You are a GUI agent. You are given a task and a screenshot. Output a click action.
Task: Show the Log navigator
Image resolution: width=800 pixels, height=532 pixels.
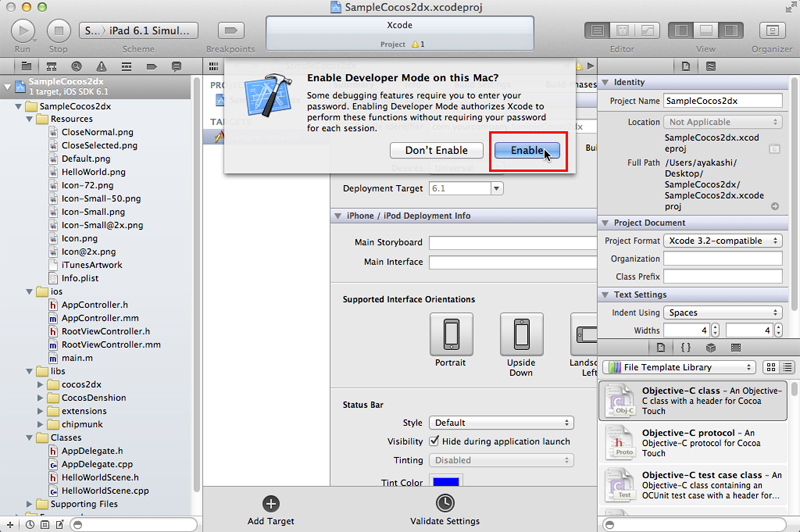point(177,66)
